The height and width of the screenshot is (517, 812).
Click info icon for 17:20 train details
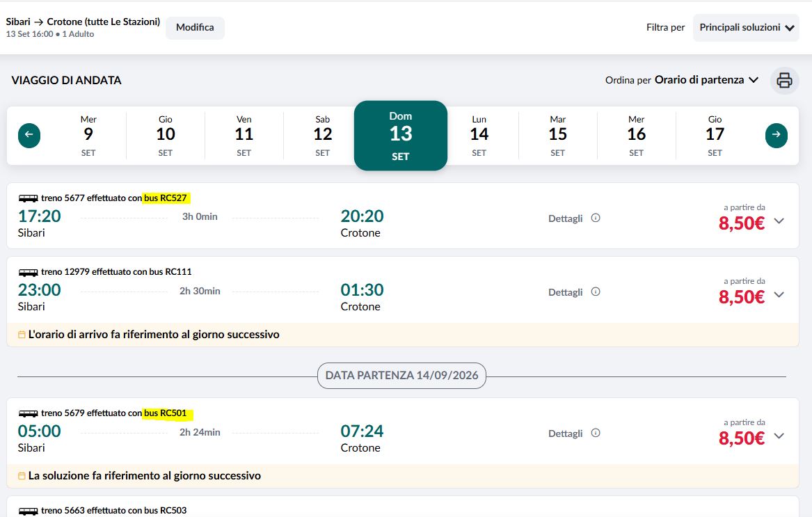[x=596, y=218]
